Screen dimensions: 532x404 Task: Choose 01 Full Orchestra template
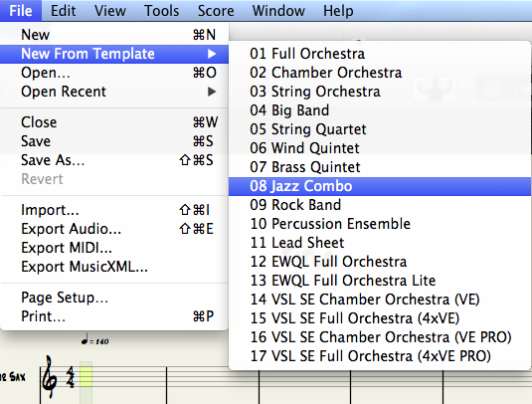[x=380, y=54]
